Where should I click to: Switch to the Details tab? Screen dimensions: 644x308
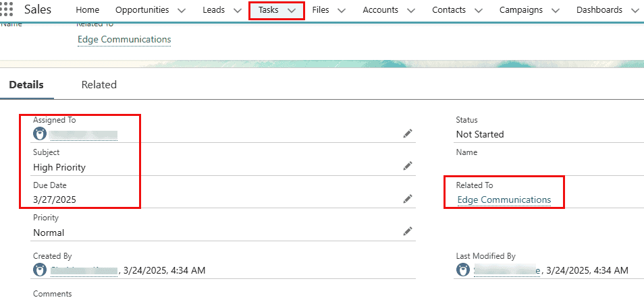click(26, 85)
